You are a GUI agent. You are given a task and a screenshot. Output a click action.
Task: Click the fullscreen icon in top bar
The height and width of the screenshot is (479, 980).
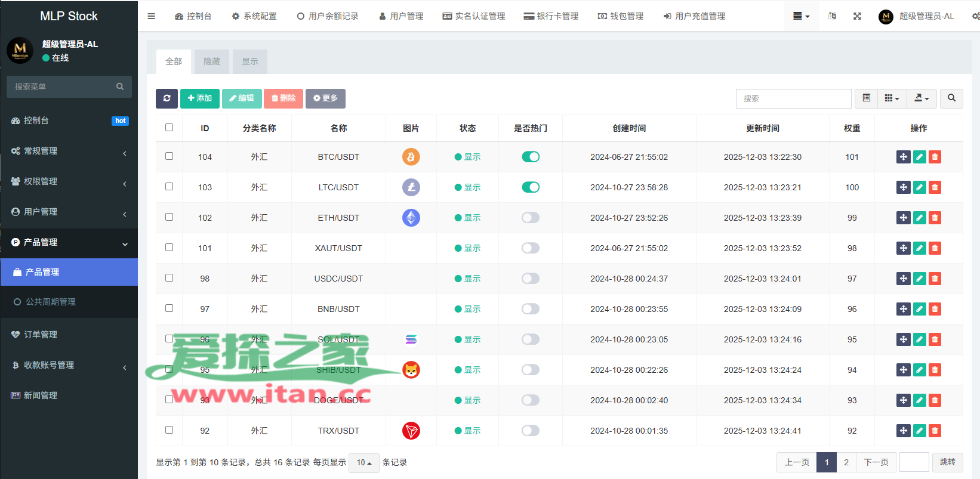(857, 16)
